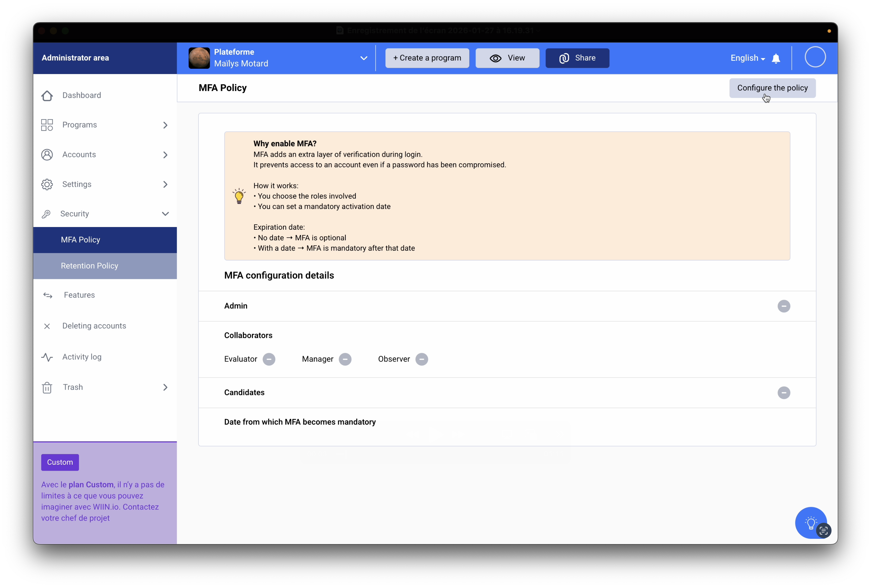The height and width of the screenshot is (588, 871).
Task: Click the Dashboard home icon
Action: [x=47, y=95]
